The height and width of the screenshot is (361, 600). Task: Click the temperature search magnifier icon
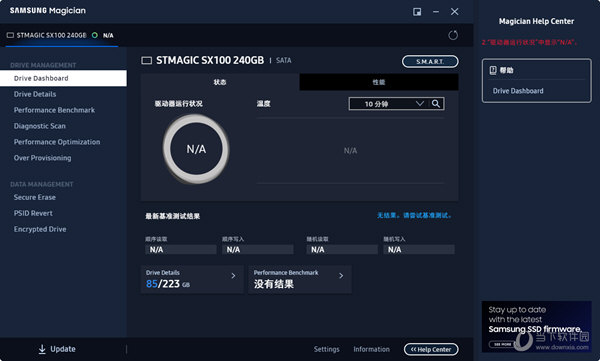tap(436, 103)
